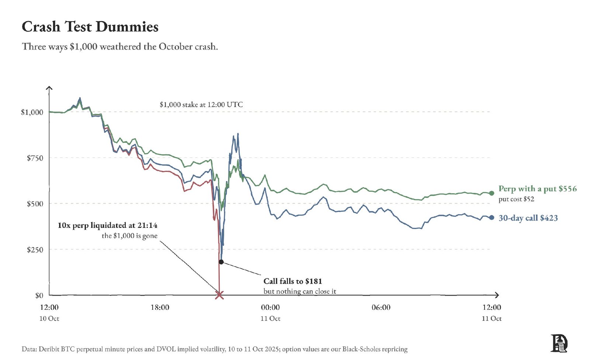The height and width of the screenshot is (364, 590).
Task: Click the data source footnote text
Action: pos(215,349)
